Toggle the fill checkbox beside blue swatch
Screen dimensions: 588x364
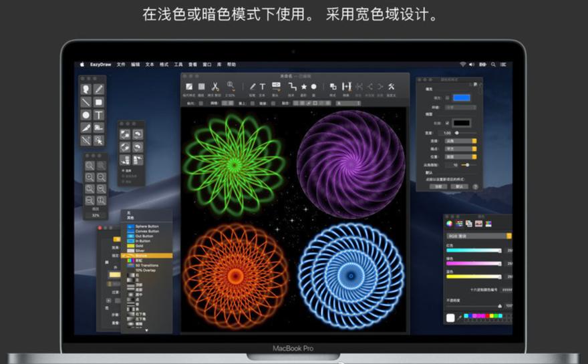pyautogui.click(x=448, y=98)
